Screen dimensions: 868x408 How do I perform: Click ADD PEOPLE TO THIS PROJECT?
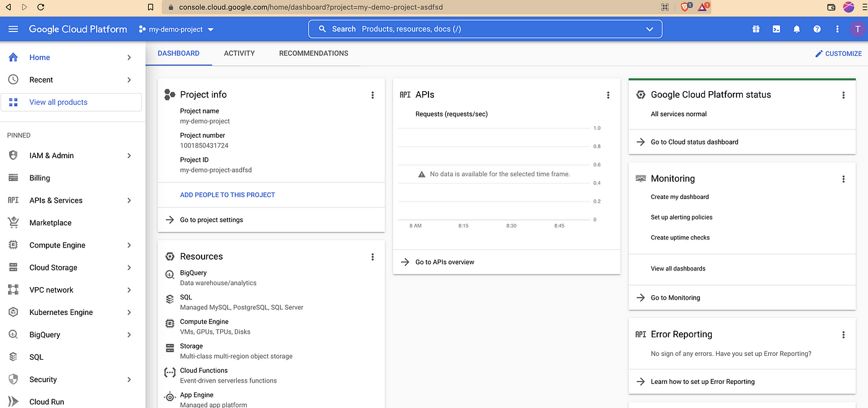(228, 195)
